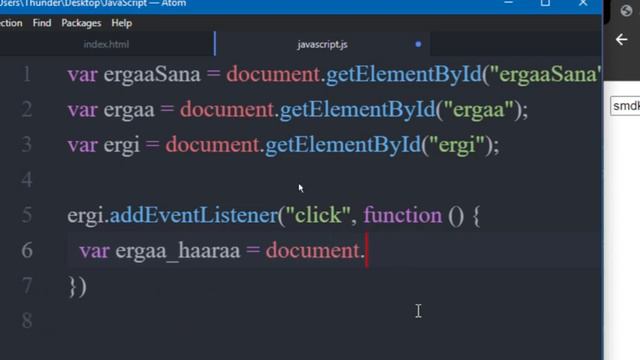Click the unsaved dot on javascript.js tab
The image size is (640, 360).
pyautogui.click(x=418, y=44)
